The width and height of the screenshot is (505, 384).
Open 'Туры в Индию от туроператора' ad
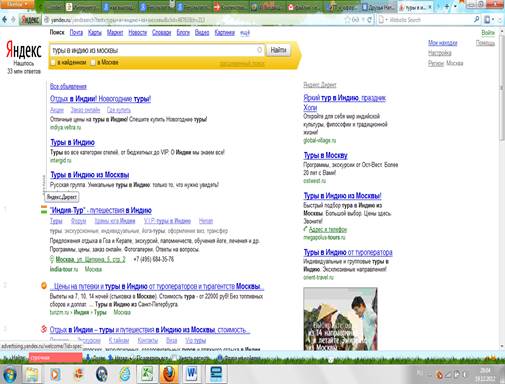pos(348,252)
